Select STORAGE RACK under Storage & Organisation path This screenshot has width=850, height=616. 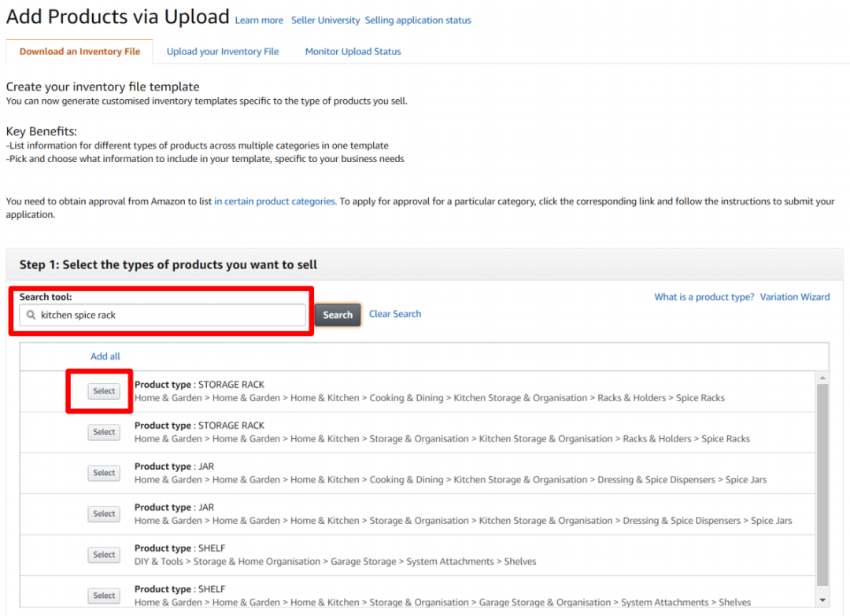(104, 432)
